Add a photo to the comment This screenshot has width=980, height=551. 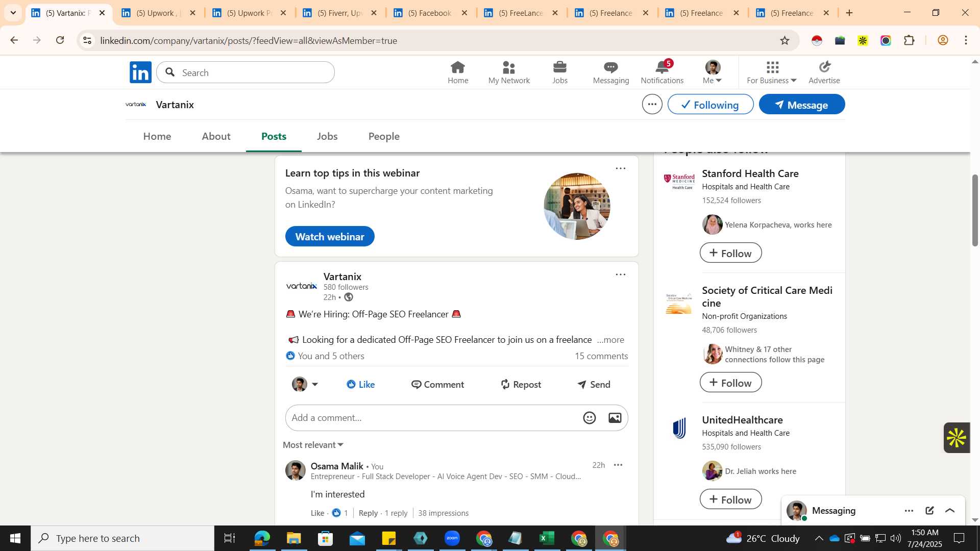point(615,418)
